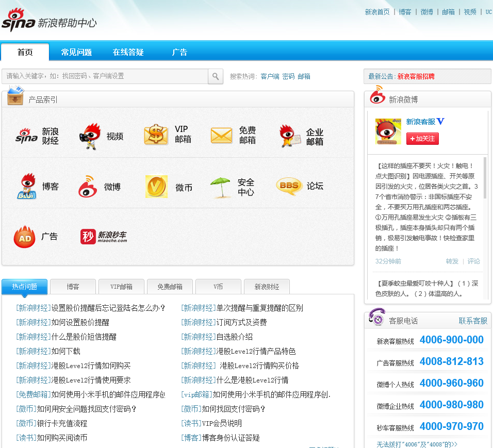This screenshot has height=448, width=493.
Task: Click the 32分钟前 timestamp link
Action: click(388, 261)
